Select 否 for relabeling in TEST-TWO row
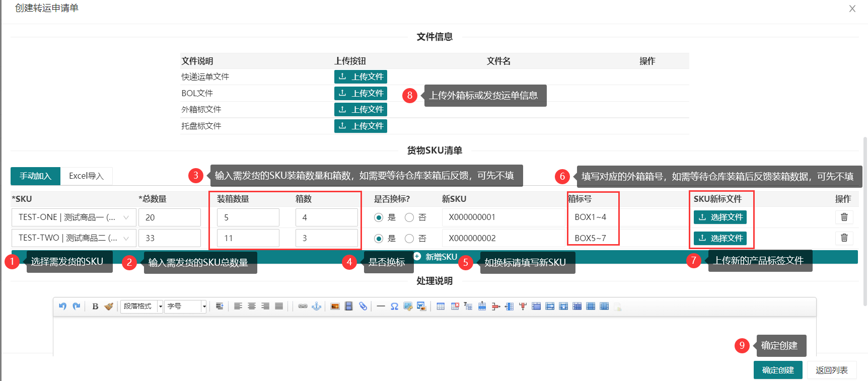Screen dimensions: 868x381 coord(409,239)
